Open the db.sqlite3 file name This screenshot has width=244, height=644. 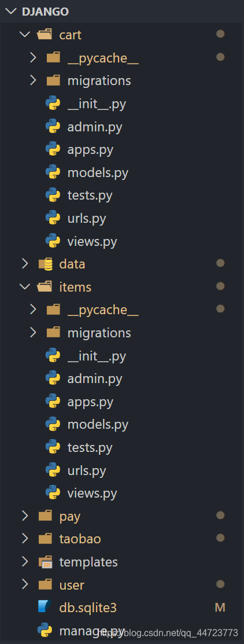tap(88, 608)
